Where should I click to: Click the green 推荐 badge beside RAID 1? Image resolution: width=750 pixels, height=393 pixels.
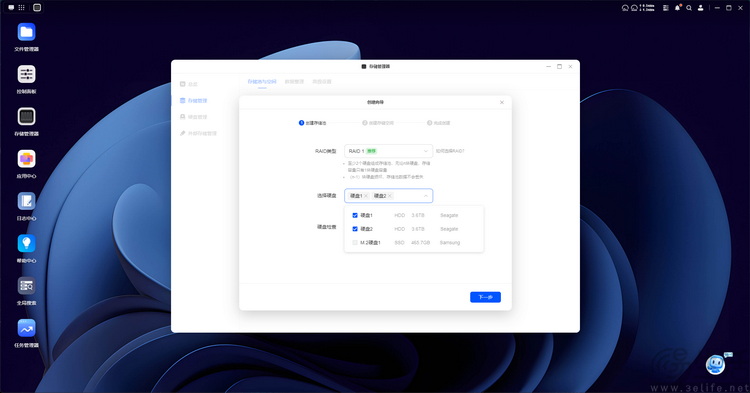[371, 151]
